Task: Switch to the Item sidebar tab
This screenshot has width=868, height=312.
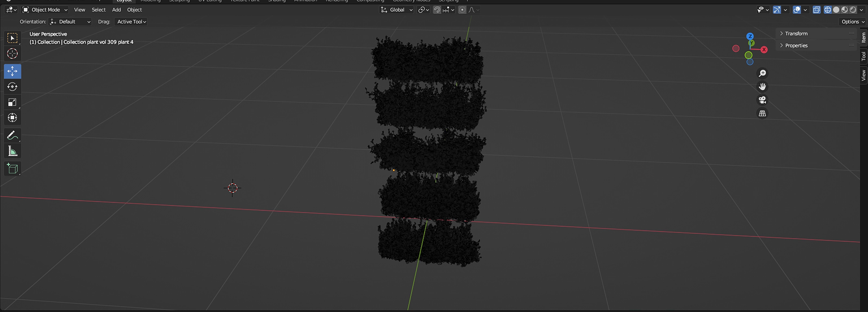Action: click(x=864, y=37)
